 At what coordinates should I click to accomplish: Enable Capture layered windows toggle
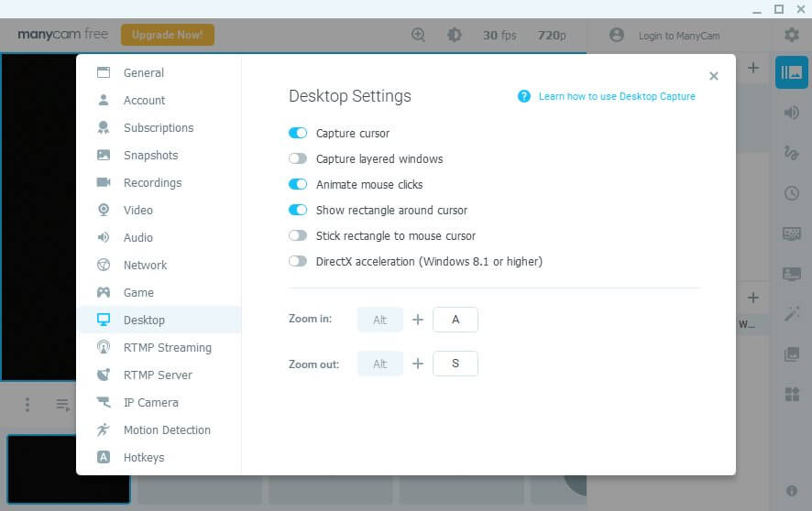pyautogui.click(x=298, y=158)
